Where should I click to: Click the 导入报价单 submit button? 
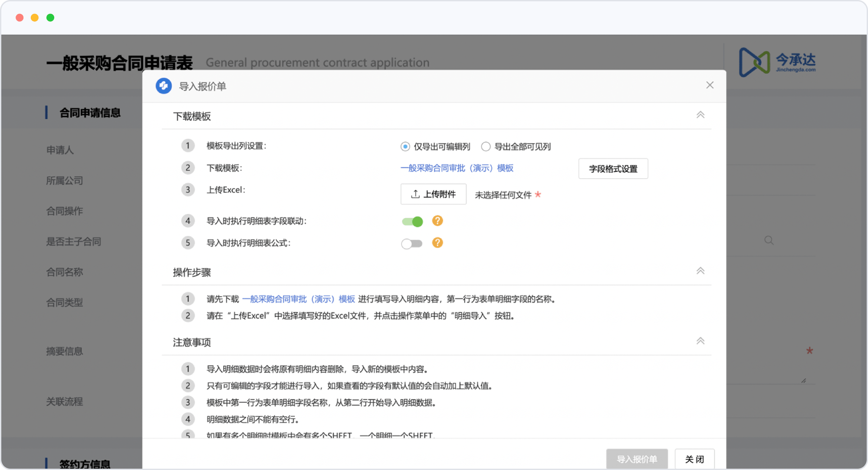pos(637,459)
